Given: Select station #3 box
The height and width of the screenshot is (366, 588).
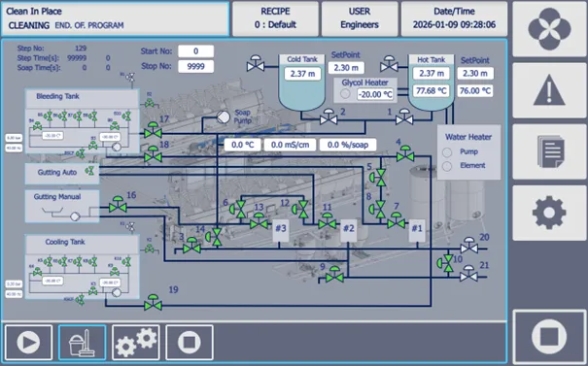Looking at the screenshot, I should [x=281, y=231].
